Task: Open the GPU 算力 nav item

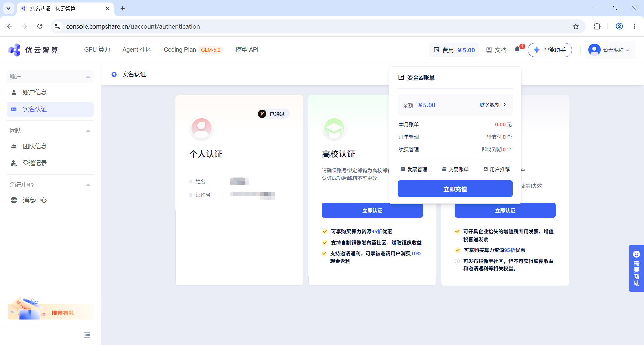Action: pyautogui.click(x=97, y=50)
